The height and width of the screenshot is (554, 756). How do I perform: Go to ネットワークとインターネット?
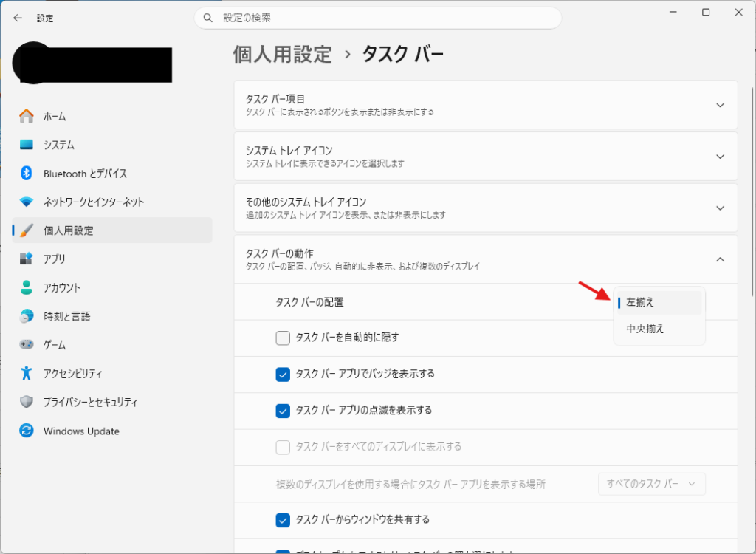coord(112,202)
